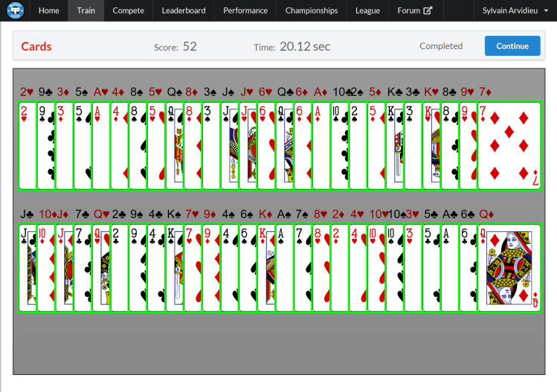Pick the Ace of Spades card
This screenshot has height=392, width=557.
283,268
